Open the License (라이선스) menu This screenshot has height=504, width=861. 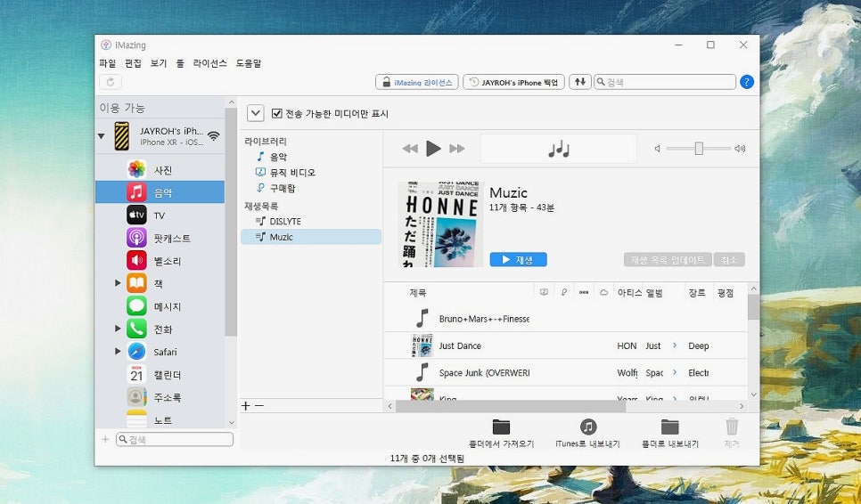[x=209, y=63]
